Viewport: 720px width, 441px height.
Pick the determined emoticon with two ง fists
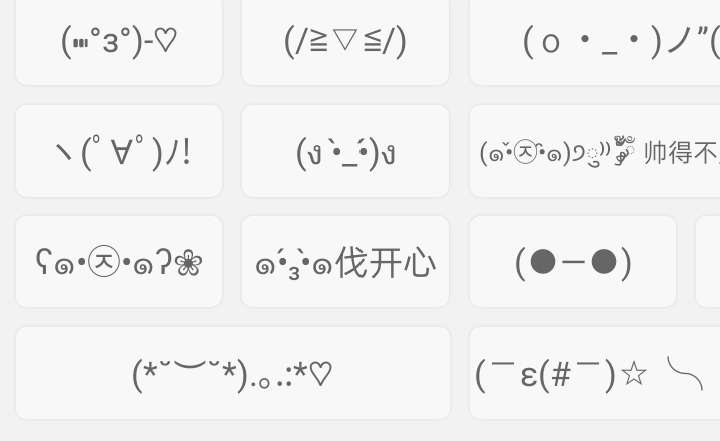tap(345, 151)
